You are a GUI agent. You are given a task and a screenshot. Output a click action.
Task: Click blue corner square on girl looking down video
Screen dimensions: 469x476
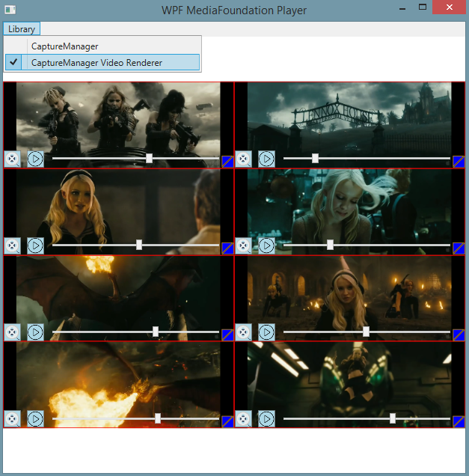(459, 248)
